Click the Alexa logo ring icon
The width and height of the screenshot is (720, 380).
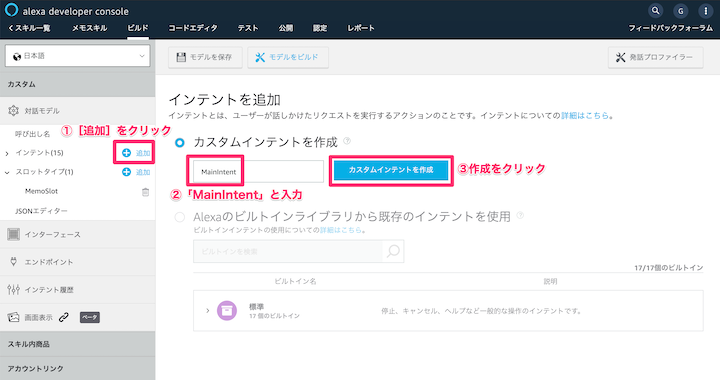pyautogui.click(x=11, y=10)
